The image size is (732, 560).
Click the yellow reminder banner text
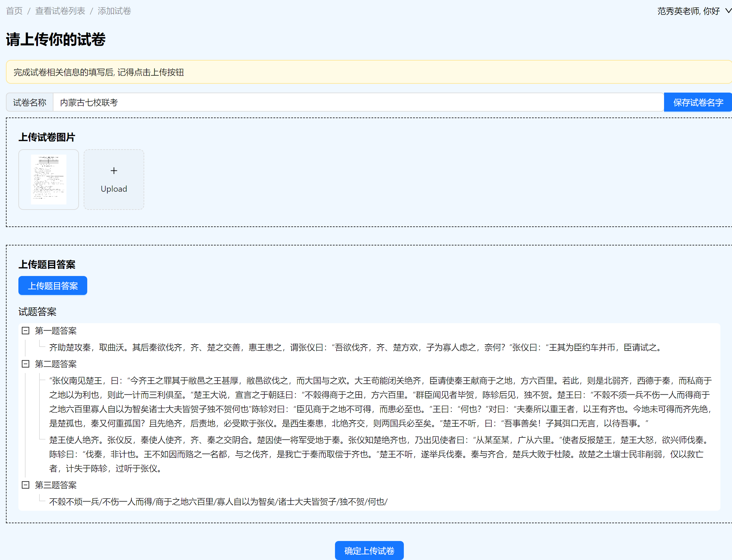coord(98,72)
